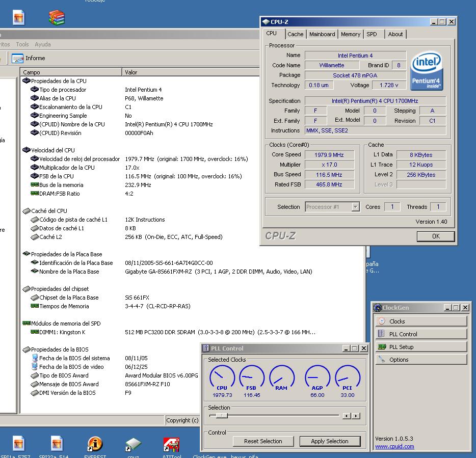The image size is (476, 458).
Task: Open the WinRAR books desktop icon
Action: [57, 18]
